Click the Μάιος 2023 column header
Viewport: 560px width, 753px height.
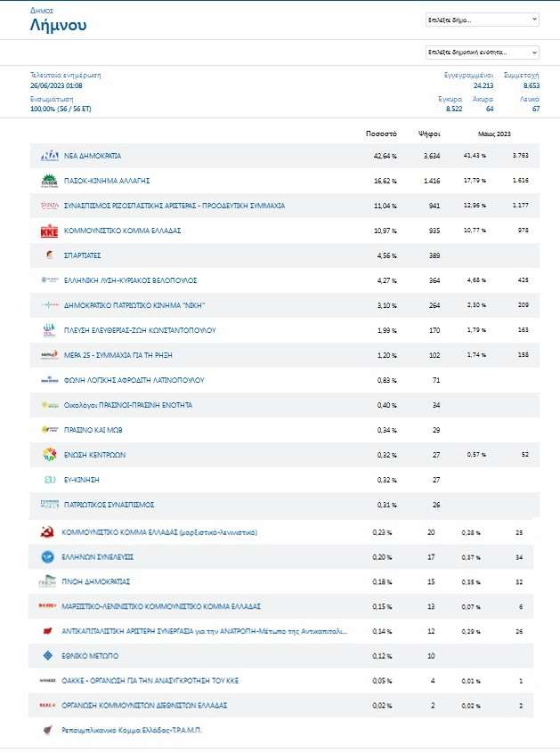(x=494, y=133)
